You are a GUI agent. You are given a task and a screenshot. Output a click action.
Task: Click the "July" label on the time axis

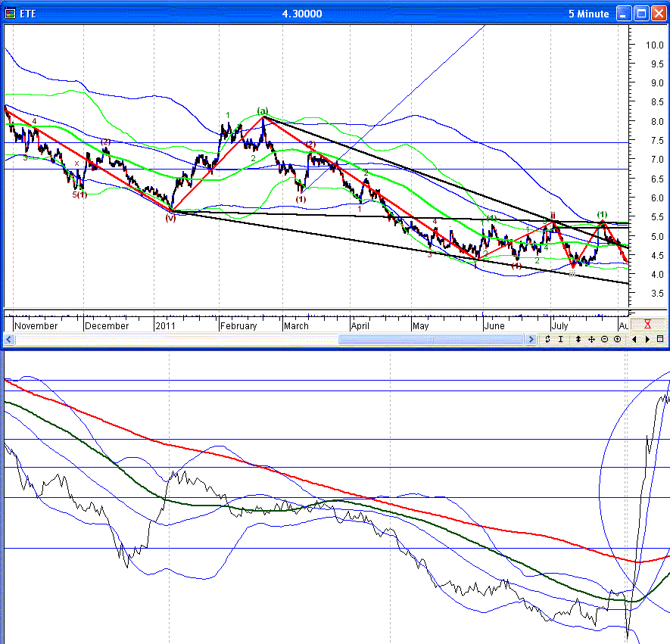click(x=559, y=326)
